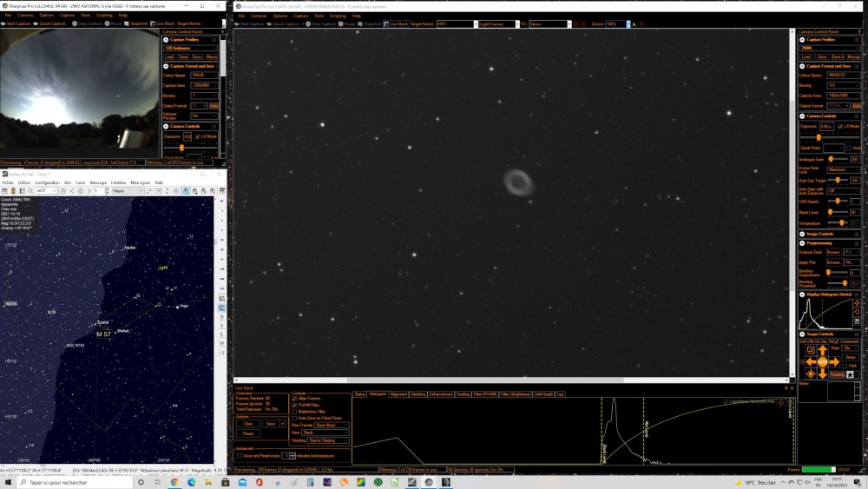Click previous time step arrow in Cartes du Ciel
This screenshot has height=489, width=868.
coord(72,191)
